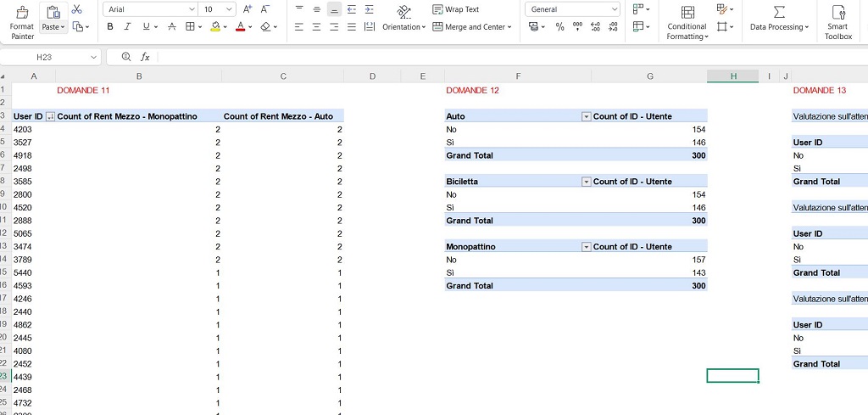This screenshot has width=868, height=415.
Task: Open the Paste options arrow
Action: (x=63, y=26)
